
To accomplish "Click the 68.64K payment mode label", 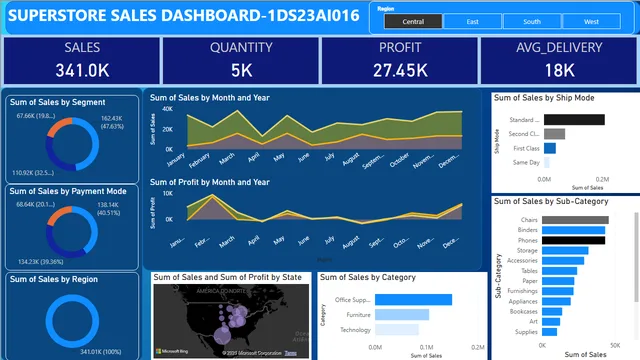I will [36, 204].
